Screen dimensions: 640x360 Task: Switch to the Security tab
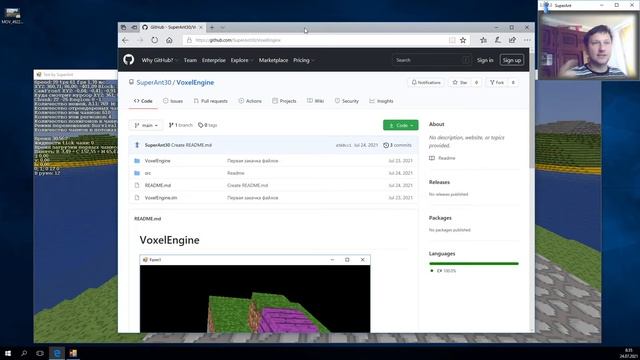pos(347,101)
